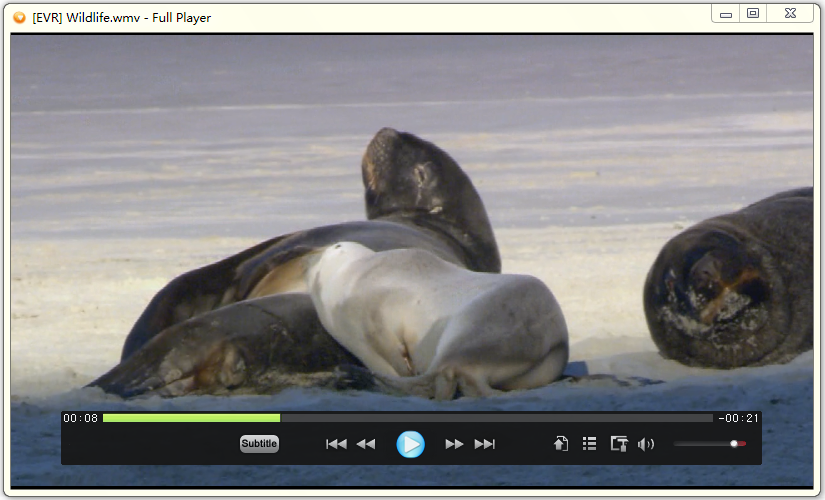
Task: Click the Subtitle button
Action: [259, 444]
